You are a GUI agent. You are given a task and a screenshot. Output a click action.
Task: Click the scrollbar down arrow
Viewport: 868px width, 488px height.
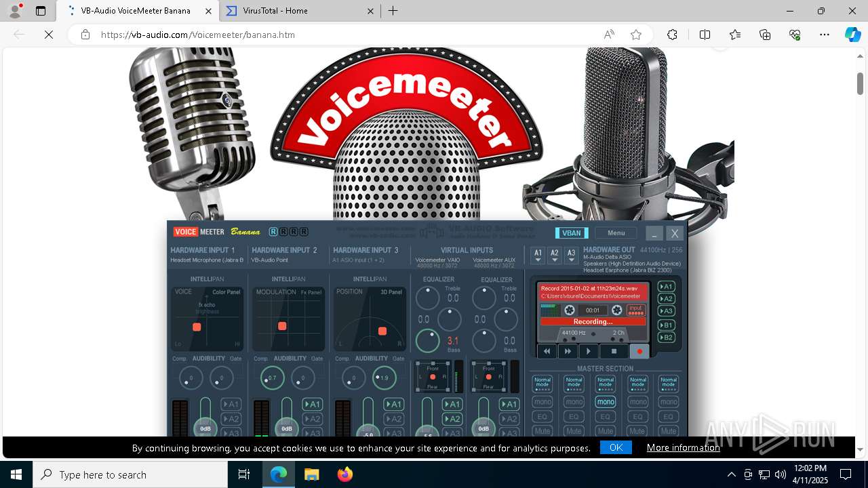pyautogui.click(x=860, y=449)
